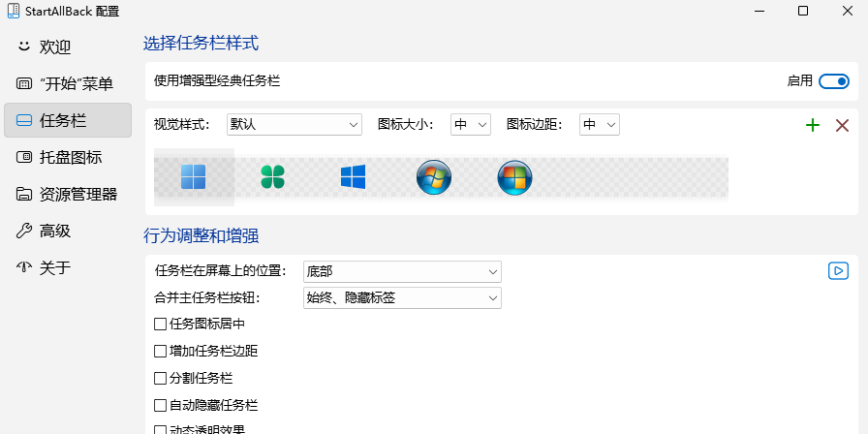Open the 关于 page
This screenshot has width=868, height=434.
click(68, 267)
